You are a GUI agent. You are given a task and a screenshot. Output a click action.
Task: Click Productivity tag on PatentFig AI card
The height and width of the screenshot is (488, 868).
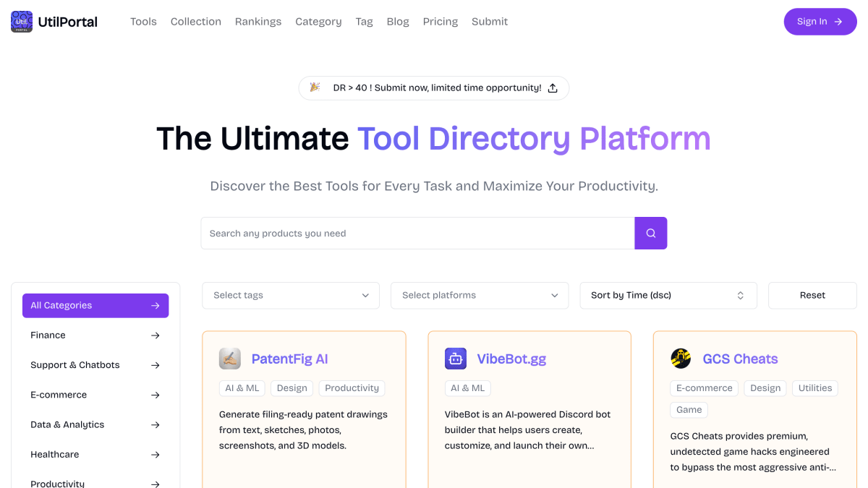click(x=352, y=388)
